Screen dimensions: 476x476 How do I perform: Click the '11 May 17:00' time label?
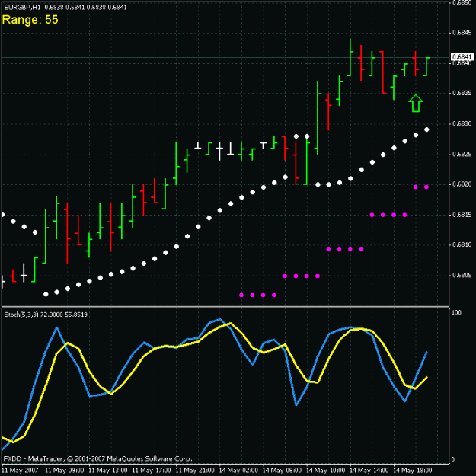pos(152,471)
